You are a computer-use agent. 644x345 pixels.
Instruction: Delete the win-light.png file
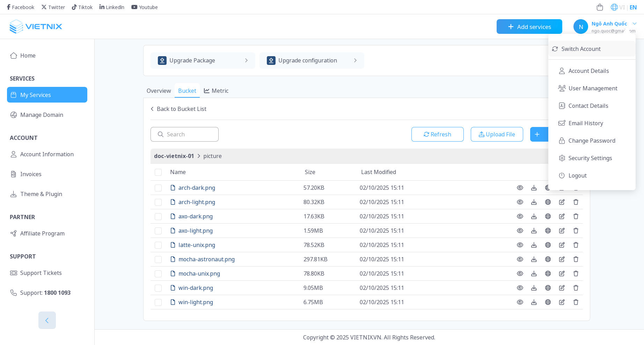[x=576, y=302]
